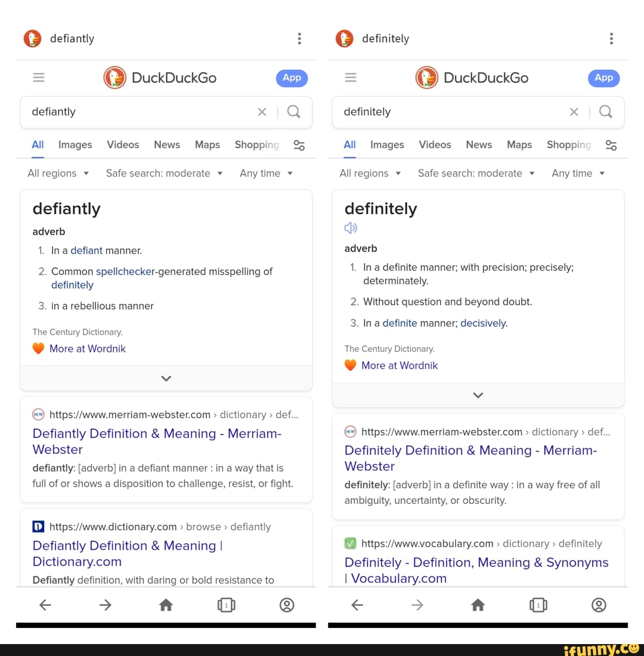Click inside the 'definitely' search input field

pos(447,112)
